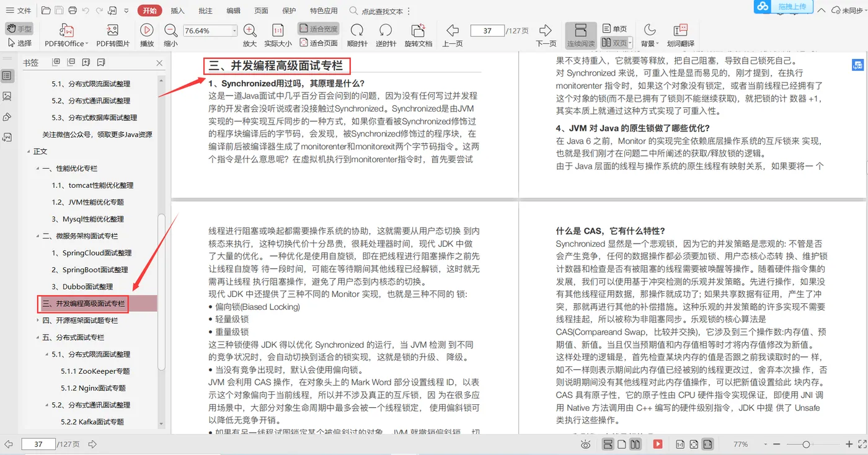This screenshot has width=868, height=455.
Task: Convert PDF to Office (PDF转Office)
Action: tap(66, 35)
